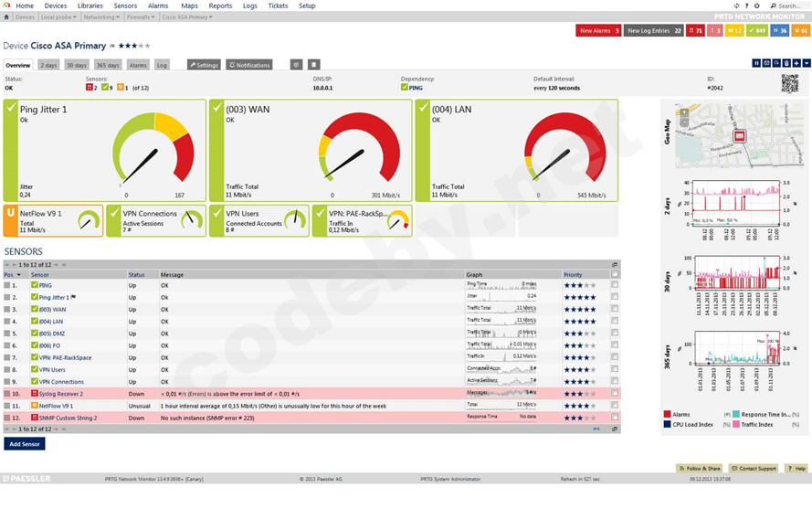This screenshot has width=812, height=519.
Task: Click the Alarms red legend swatch
Action: (x=667, y=414)
